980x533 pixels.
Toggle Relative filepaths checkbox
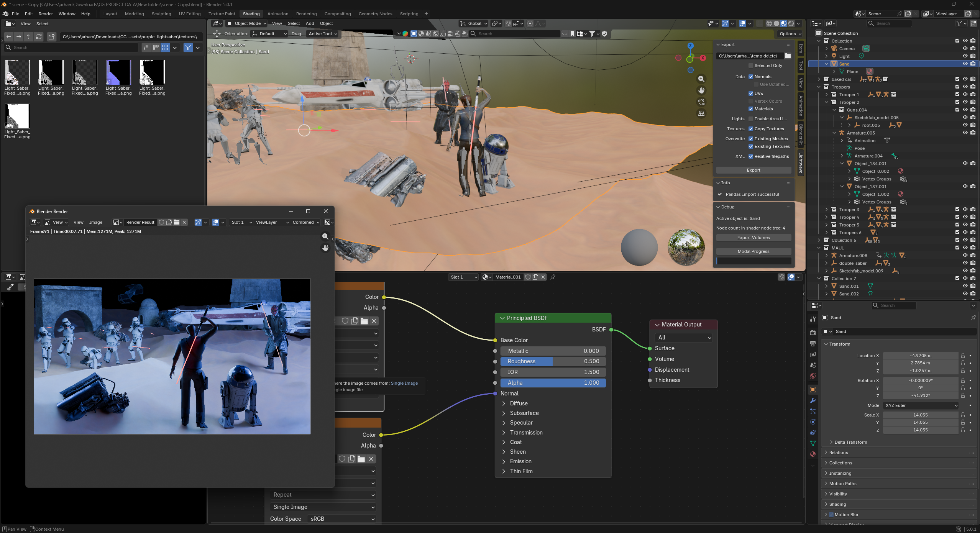pos(751,156)
